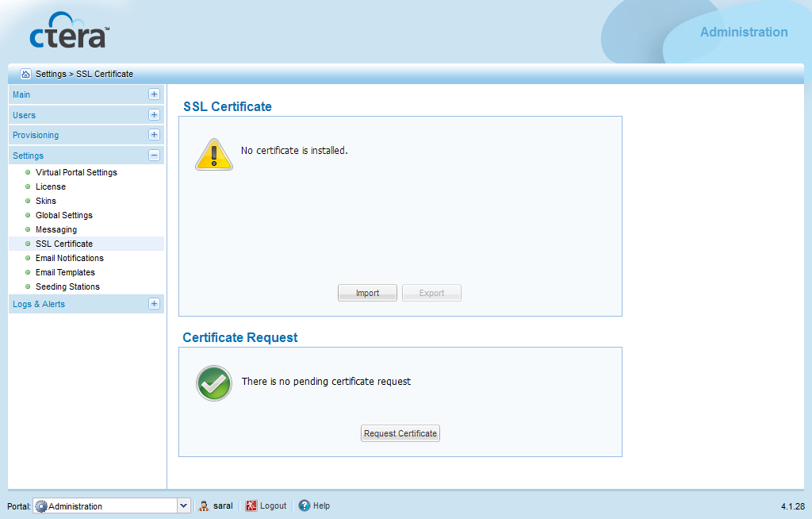Click the green status bullet beside License

pos(29,186)
